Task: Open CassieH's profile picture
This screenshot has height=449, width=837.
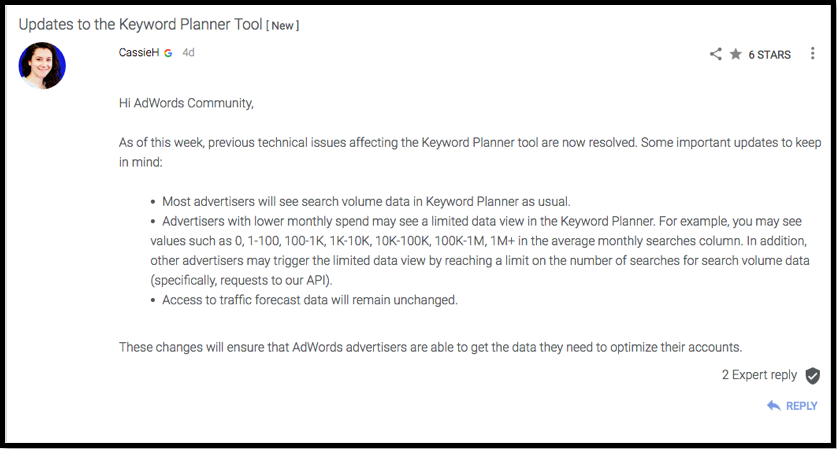Action: coord(42,66)
